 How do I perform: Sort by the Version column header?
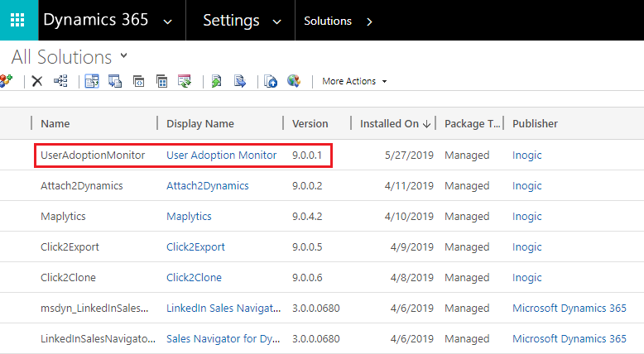[310, 123]
